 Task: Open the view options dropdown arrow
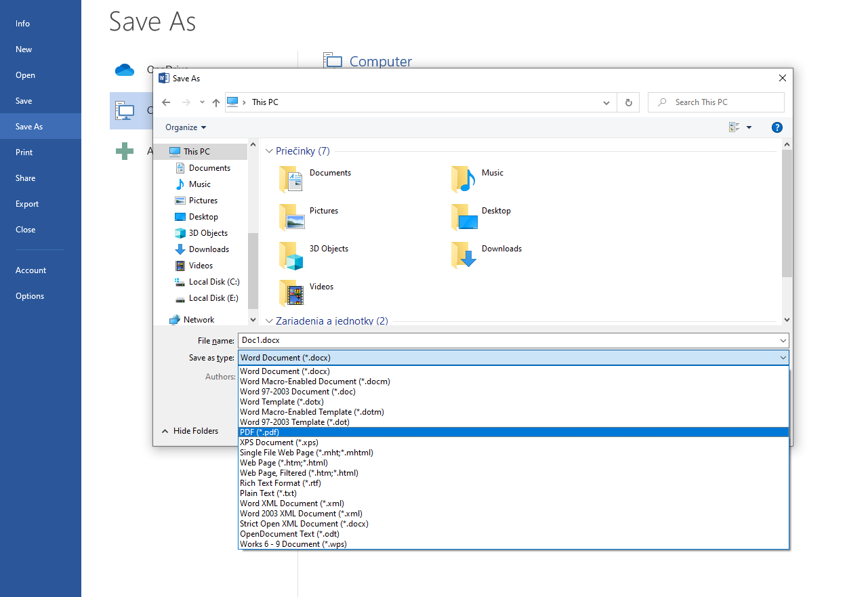click(749, 127)
